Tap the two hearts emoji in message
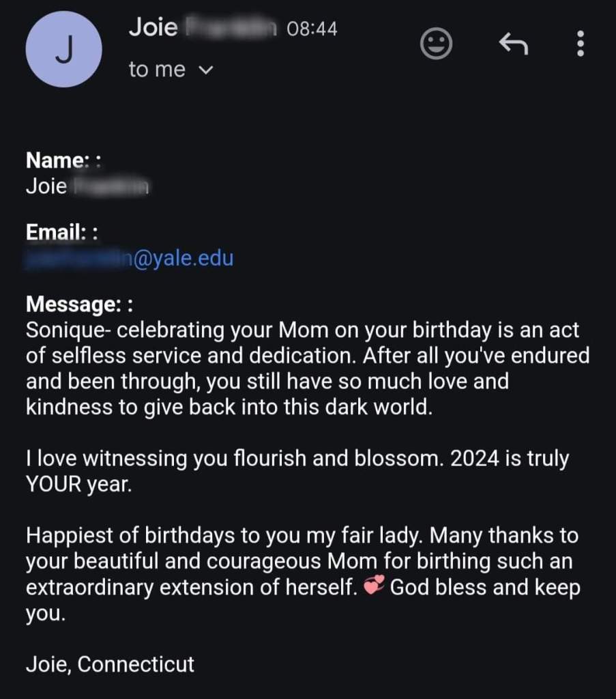 375,587
